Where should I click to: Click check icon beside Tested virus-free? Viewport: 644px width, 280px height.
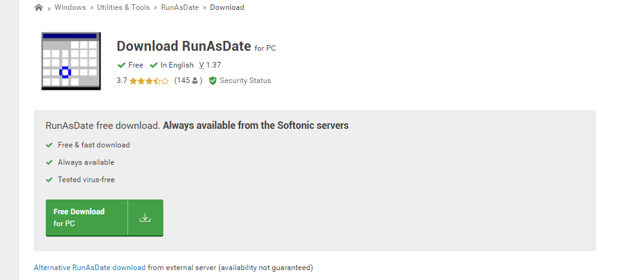[49, 180]
